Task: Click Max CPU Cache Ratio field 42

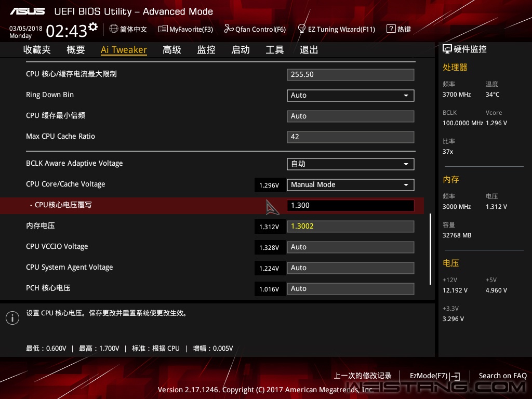Action: click(351, 137)
